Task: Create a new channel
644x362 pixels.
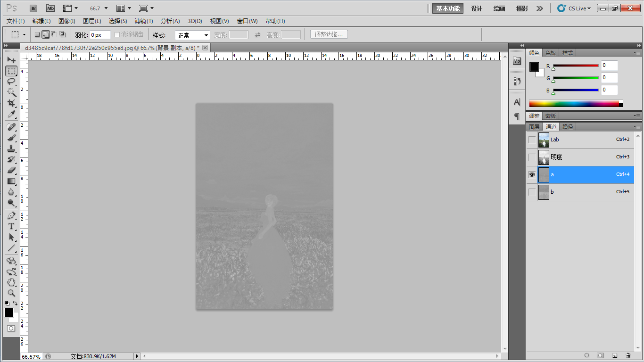Action: tap(615, 355)
